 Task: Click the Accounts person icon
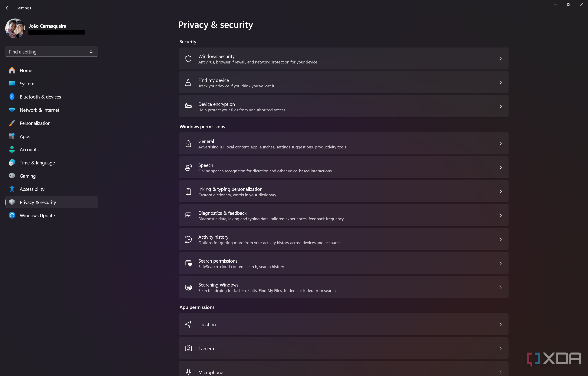pyautogui.click(x=12, y=149)
